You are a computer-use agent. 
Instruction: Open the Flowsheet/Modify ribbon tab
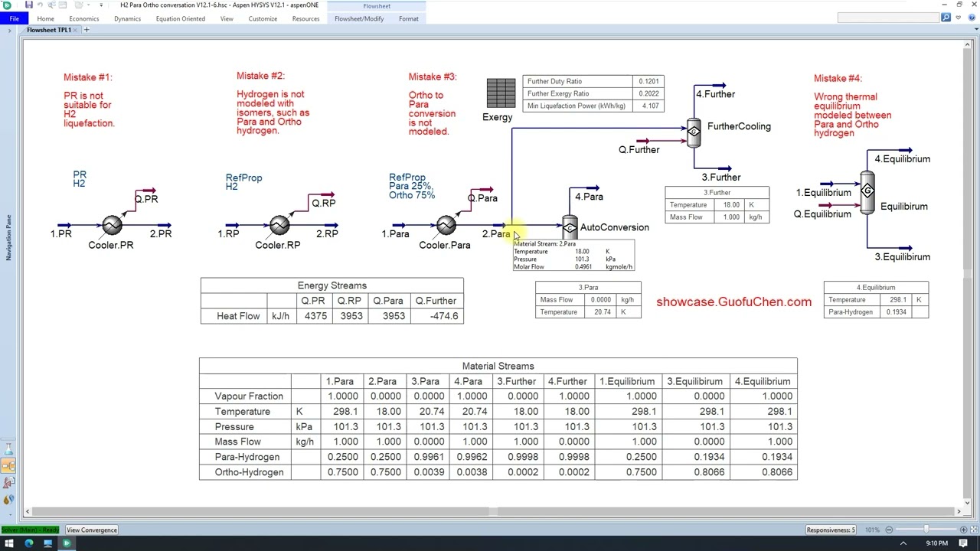coord(359,18)
